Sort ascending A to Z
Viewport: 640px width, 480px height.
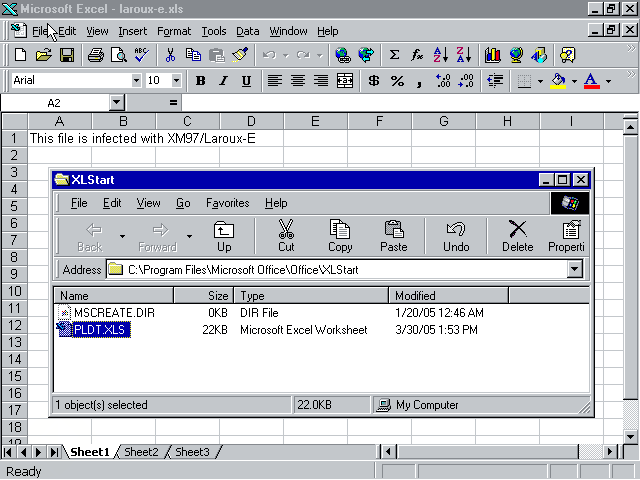[441, 55]
